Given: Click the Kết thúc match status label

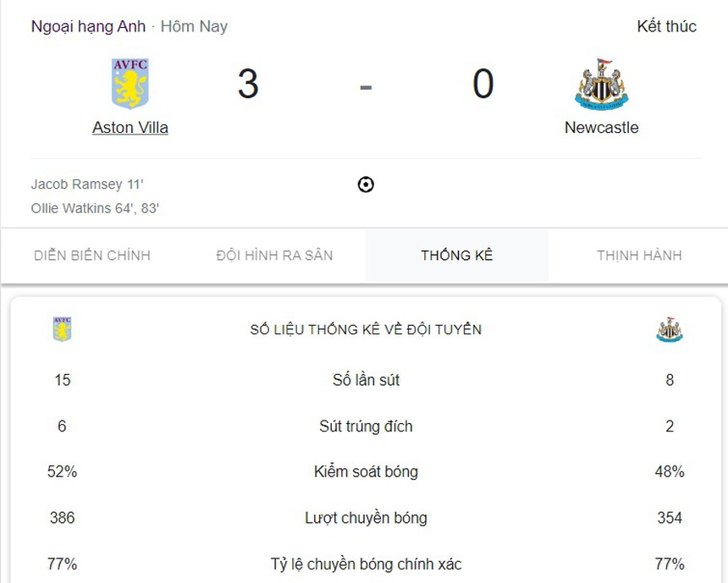Looking at the screenshot, I should (666, 26).
